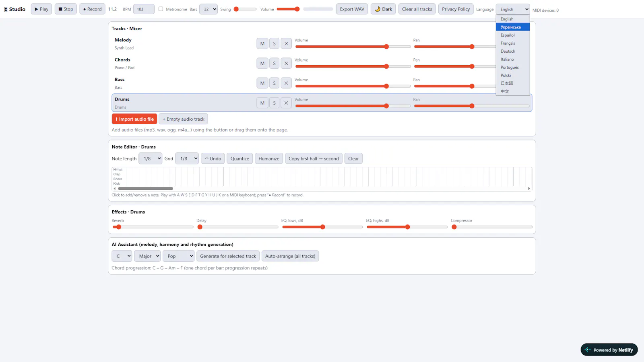Remove the Chords track with X
Screen dimensions: 644x362
[286, 63]
